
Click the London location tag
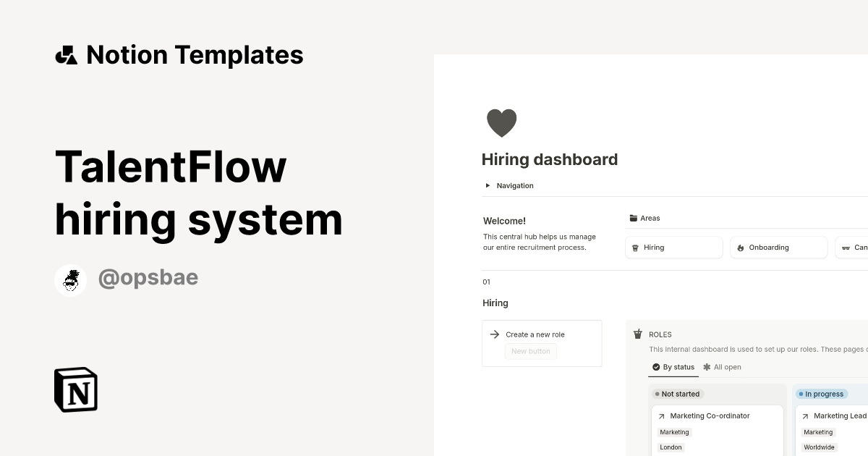click(x=670, y=447)
